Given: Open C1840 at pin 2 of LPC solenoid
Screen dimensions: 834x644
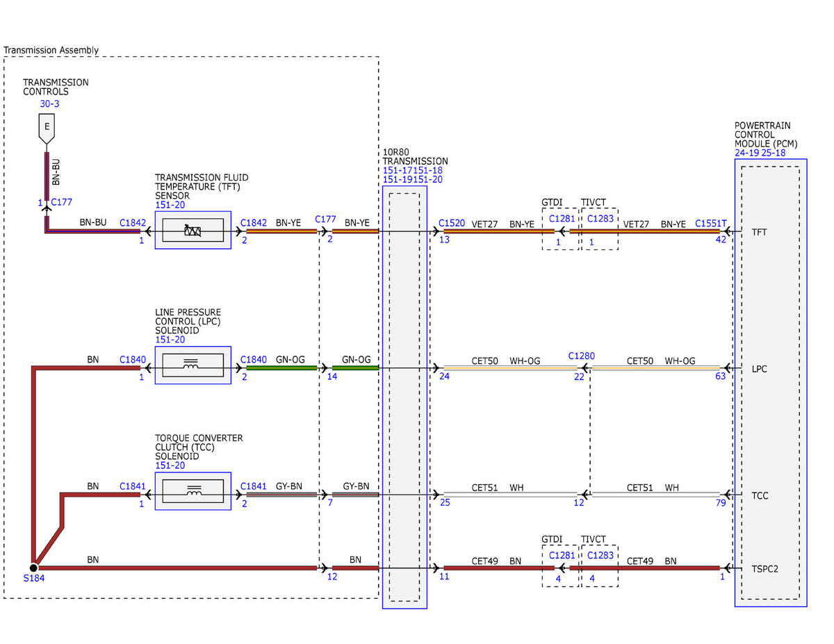Looking at the screenshot, I should pos(254,359).
